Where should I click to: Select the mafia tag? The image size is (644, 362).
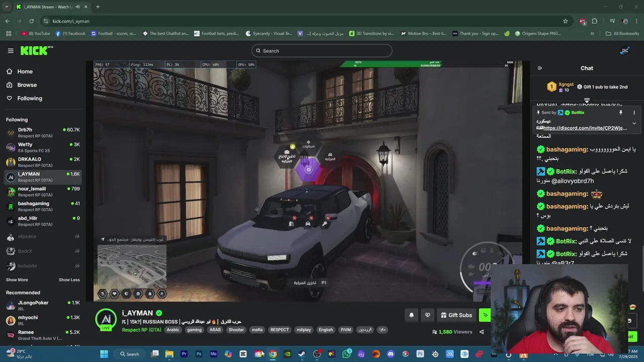click(257, 330)
